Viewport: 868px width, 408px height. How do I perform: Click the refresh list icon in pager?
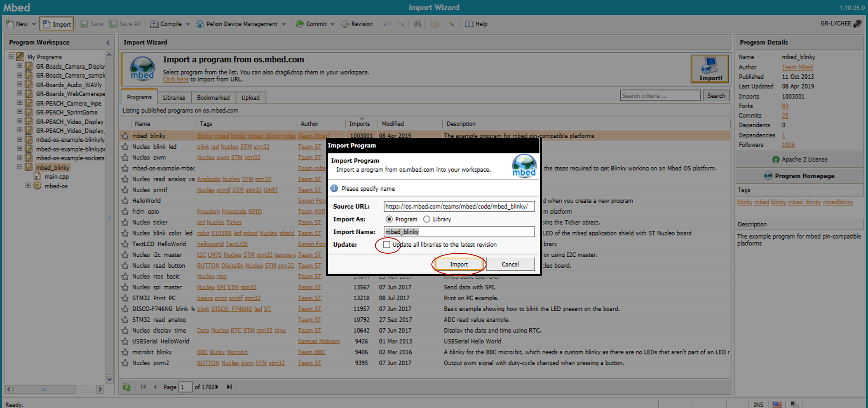click(x=127, y=387)
